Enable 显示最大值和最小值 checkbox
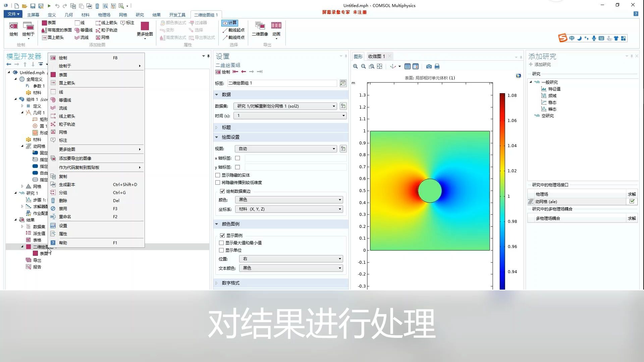644x362 pixels. (x=222, y=243)
